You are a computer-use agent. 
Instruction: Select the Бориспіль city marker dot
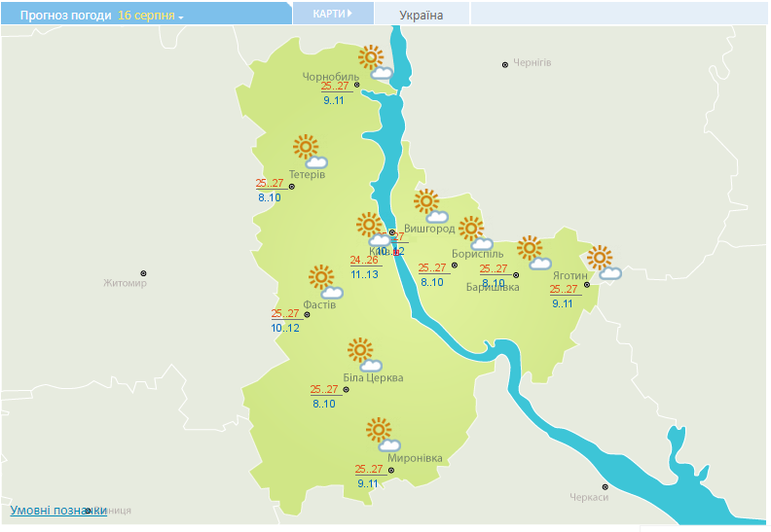tap(455, 266)
